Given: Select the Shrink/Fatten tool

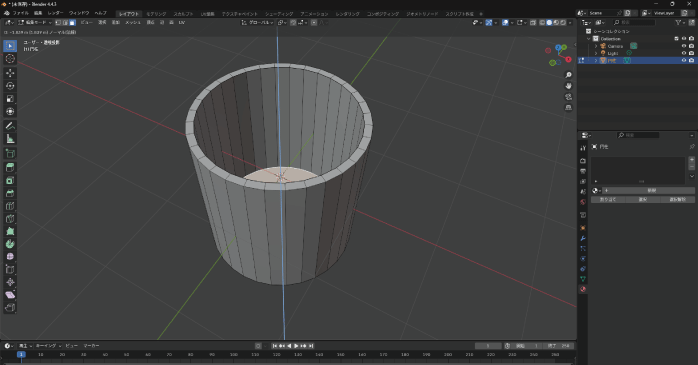Looking at the screenshot, I should 10,282.
